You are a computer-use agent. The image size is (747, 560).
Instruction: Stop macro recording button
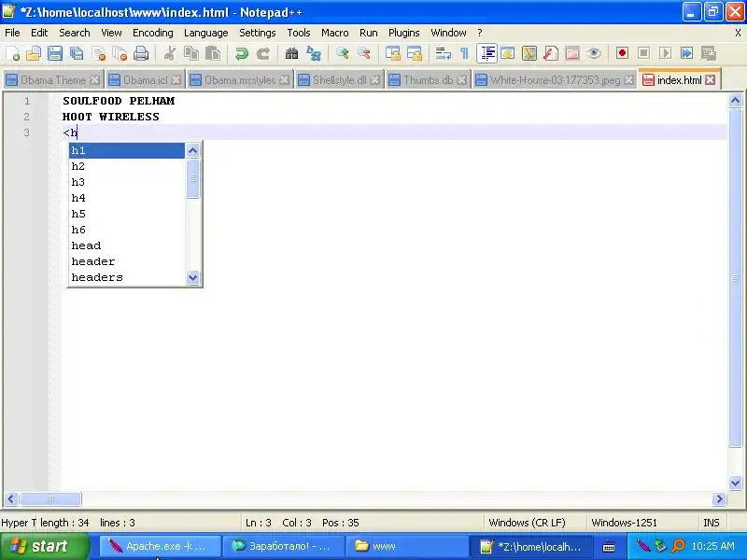[643, 53]
